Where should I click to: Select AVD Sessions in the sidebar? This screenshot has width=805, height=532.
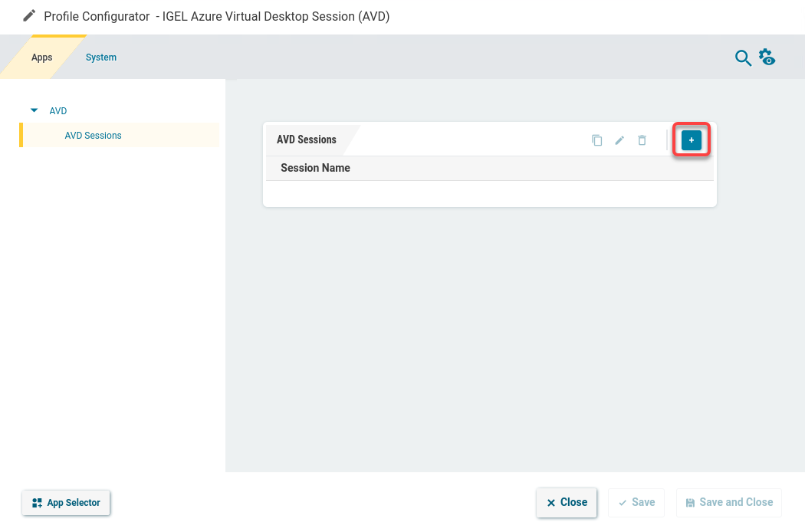pyautogui.click(x=93, y=136)
